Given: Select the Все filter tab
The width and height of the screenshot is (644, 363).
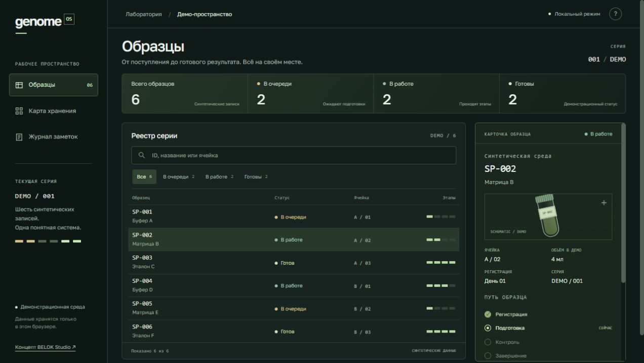Looking at the screenshot, I should [144, 177].
